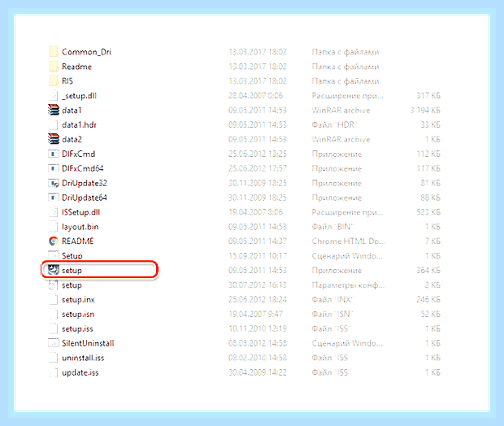
Task: Click the date "28.04.2007 0:06"
Action: [255, 95]
